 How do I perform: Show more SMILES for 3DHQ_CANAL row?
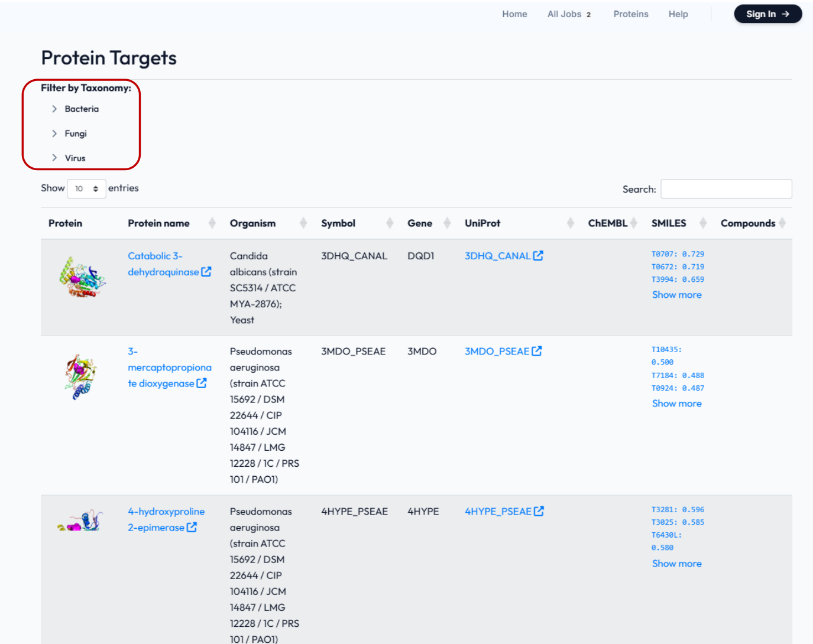click(677, 295)
